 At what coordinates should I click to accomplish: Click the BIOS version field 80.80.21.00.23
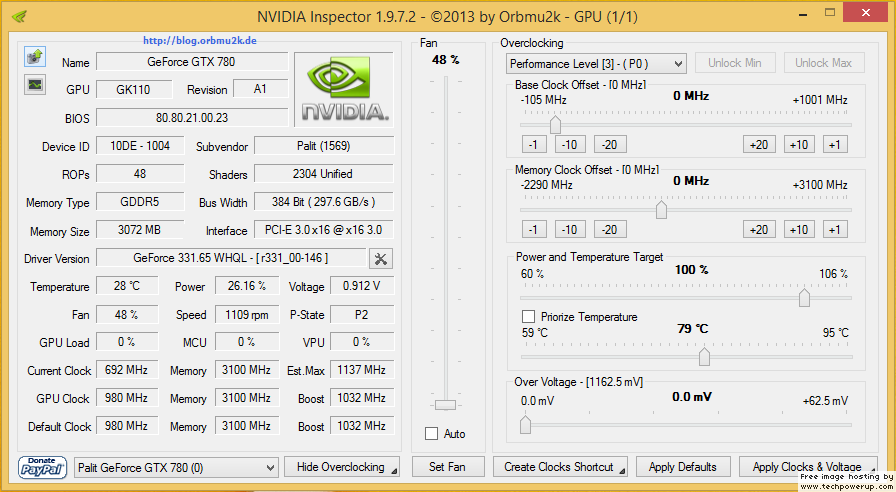pos(191,118)
